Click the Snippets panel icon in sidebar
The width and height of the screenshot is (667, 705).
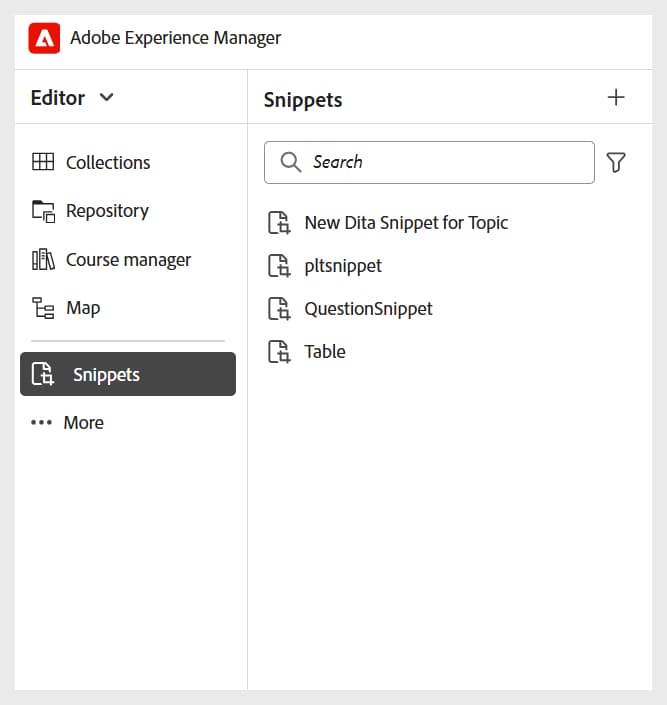pyautogui.click(x=43, y=375)
